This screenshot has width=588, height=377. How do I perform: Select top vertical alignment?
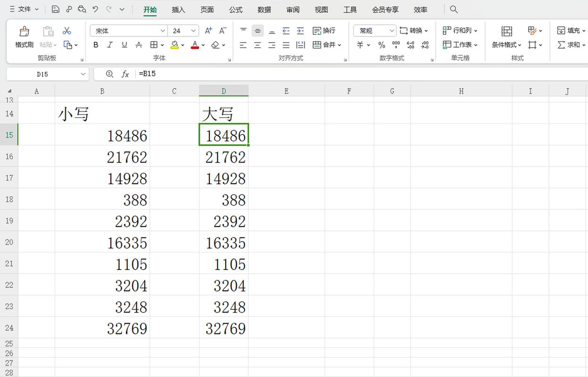point(243,31)
